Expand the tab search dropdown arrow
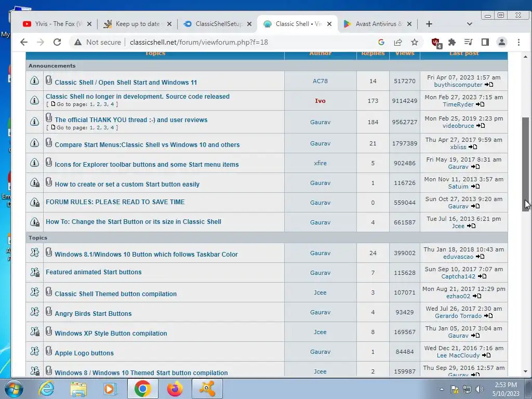Screen dimensions: 532x399 point(469,24)
